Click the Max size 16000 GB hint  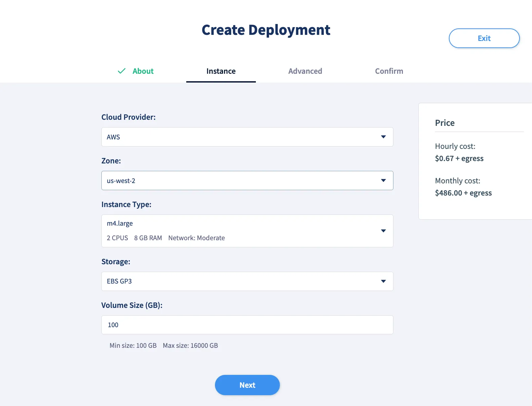click(x=190, y=345)
